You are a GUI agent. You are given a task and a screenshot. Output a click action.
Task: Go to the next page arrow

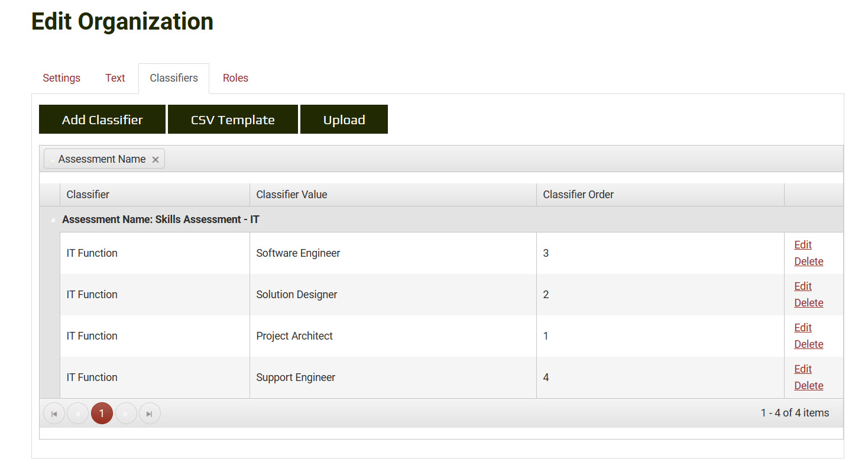coord(126,414)
